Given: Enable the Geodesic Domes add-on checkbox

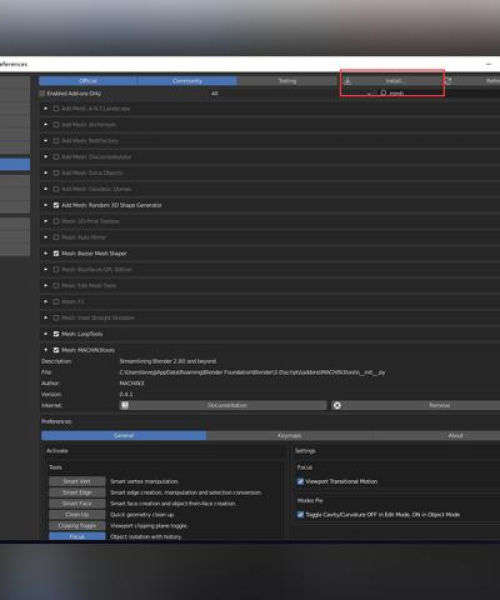Looking at the screenshot, I should pos(56,189).
